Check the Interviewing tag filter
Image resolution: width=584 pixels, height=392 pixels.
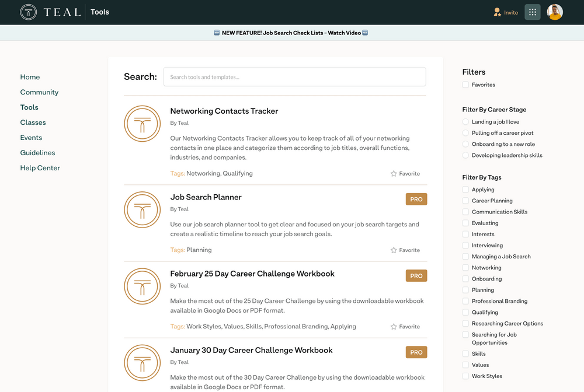pyautogui.click(x=465, y=246)
